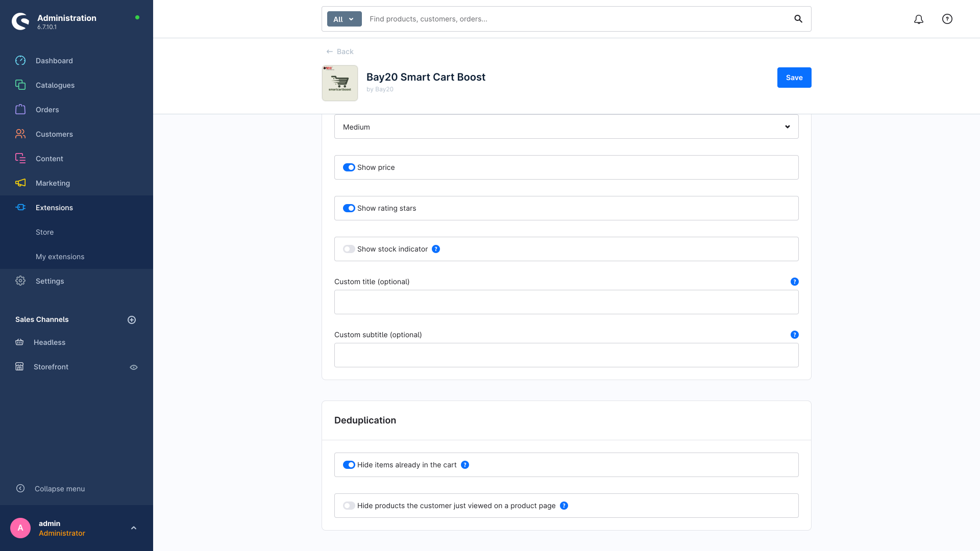Click help tooltip for Show stock indicator
This screenshot has width=980, height=551.
436,249
